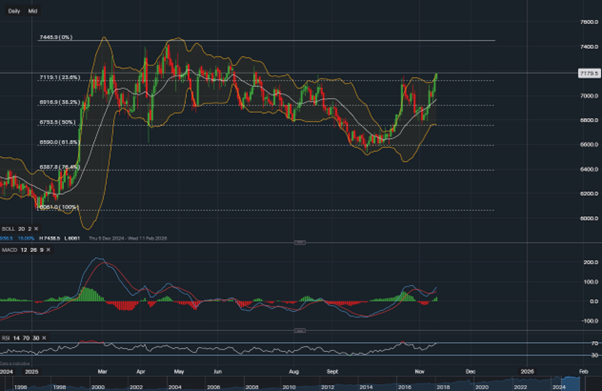The image size is (602, 391).
Task: Select the 6753.5 (50%) Fibonacci level label
Action: [x=58, y=122]
